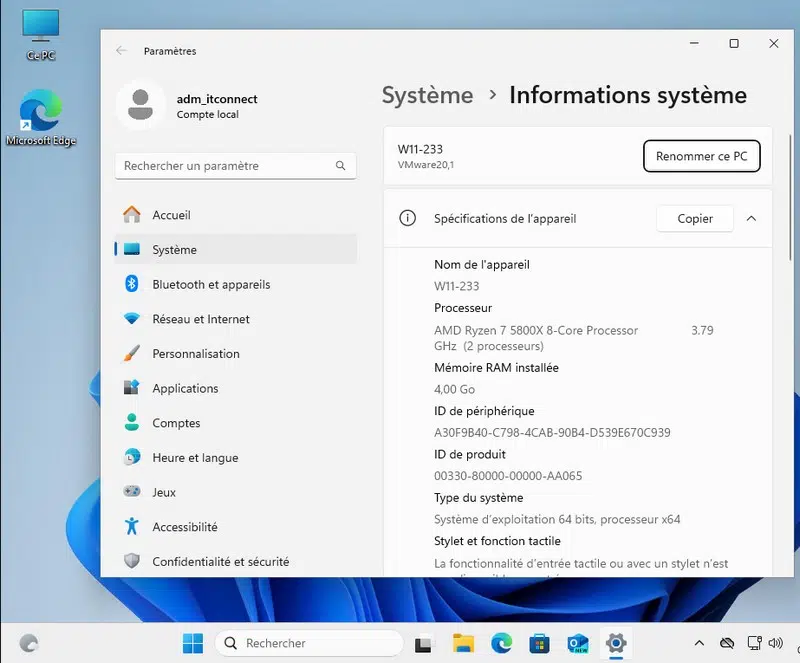Screen dimensions: 800x663
Task: Open the Applications settings section
Action: (184, 388)
